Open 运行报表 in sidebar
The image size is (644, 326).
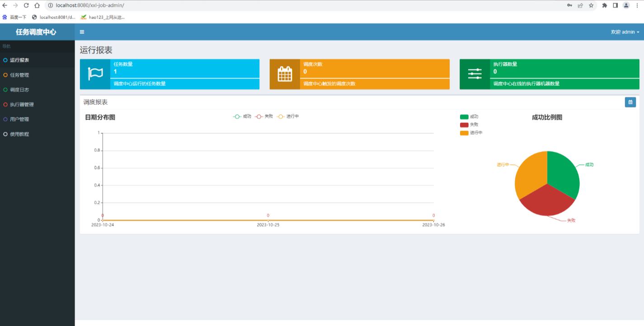pos(38,60)
